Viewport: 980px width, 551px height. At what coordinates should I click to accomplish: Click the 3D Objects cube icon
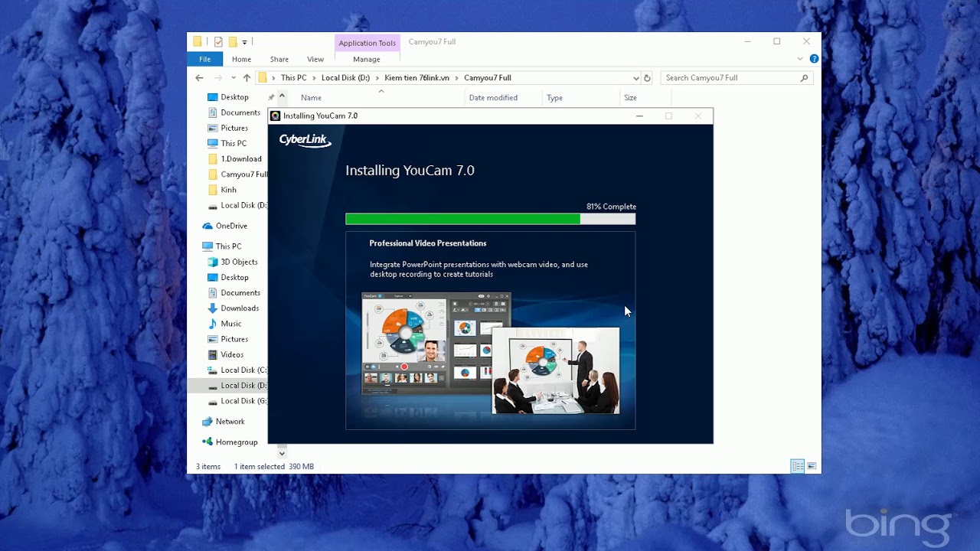pyautogui.click(x=213, y=262)
